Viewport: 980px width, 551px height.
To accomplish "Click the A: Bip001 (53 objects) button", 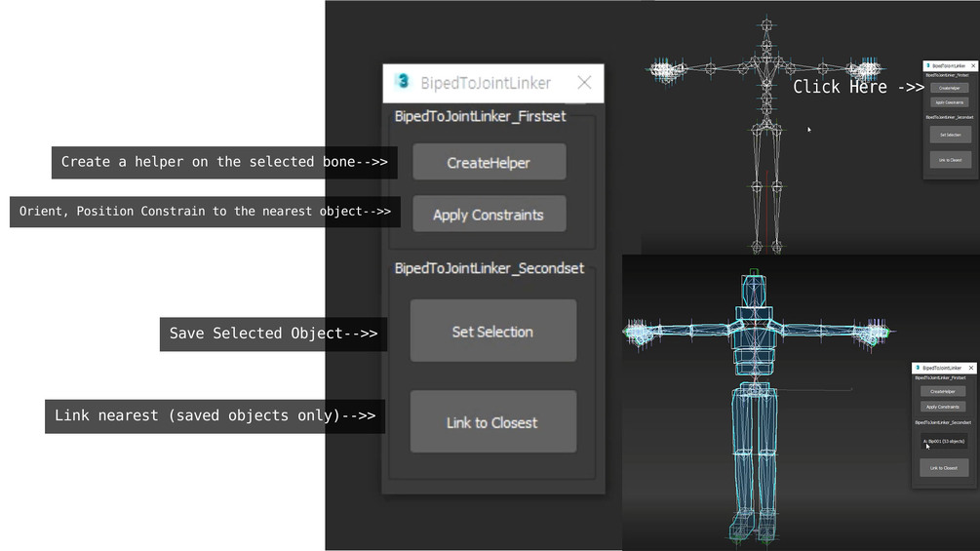I will 944,441.
